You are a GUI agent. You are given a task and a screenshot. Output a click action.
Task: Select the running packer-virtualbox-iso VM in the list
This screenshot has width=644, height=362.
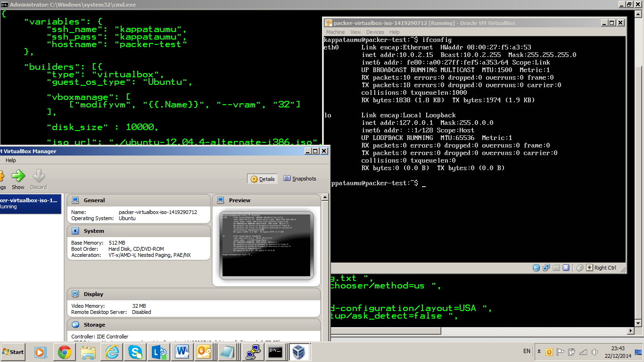coord(31,204)
